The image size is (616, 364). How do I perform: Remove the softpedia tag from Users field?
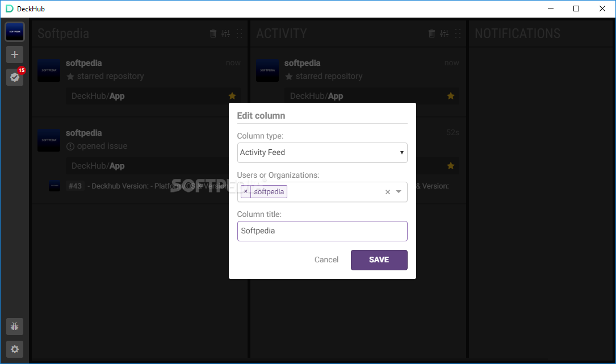[x=246, y=191]
